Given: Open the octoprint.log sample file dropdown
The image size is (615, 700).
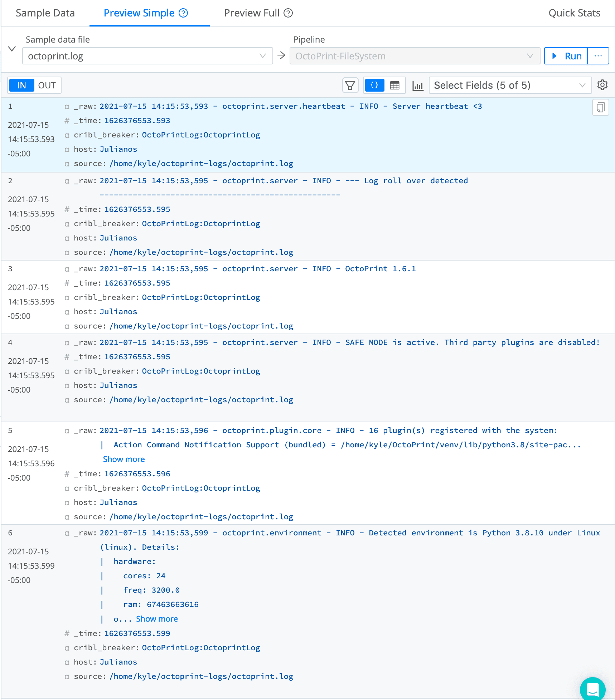Looking at the screenshot, I should [x=147, y=56].
